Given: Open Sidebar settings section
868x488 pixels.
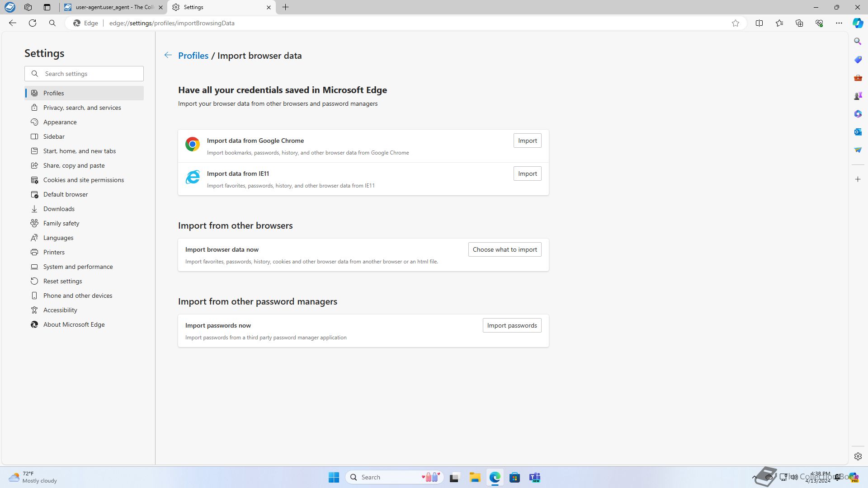Looking at the screenshot, I should pos(84,136).
